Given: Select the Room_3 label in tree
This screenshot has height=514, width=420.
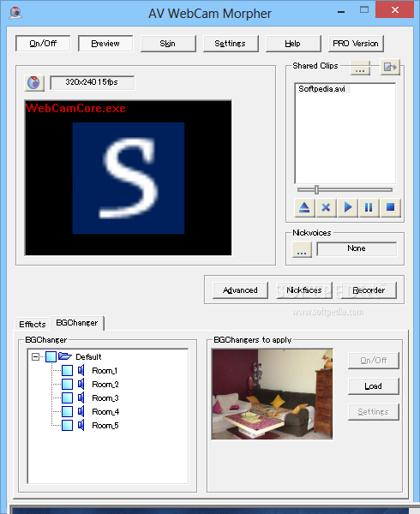Looking at the screenshot, I should point(105,398).
